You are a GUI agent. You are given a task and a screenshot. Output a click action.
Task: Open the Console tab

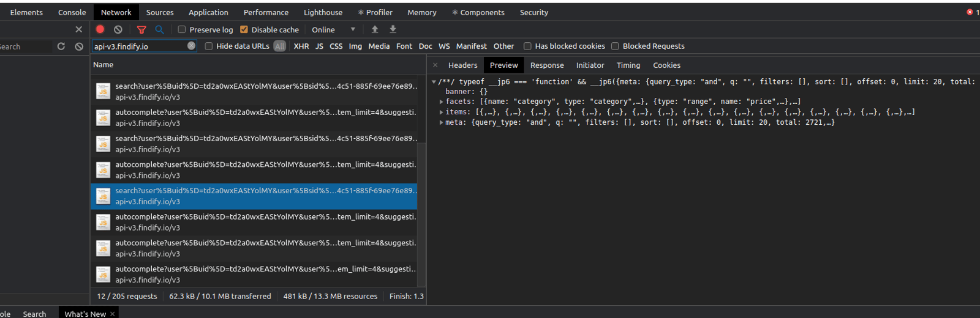pyautogui.click(x=72, y=12)
